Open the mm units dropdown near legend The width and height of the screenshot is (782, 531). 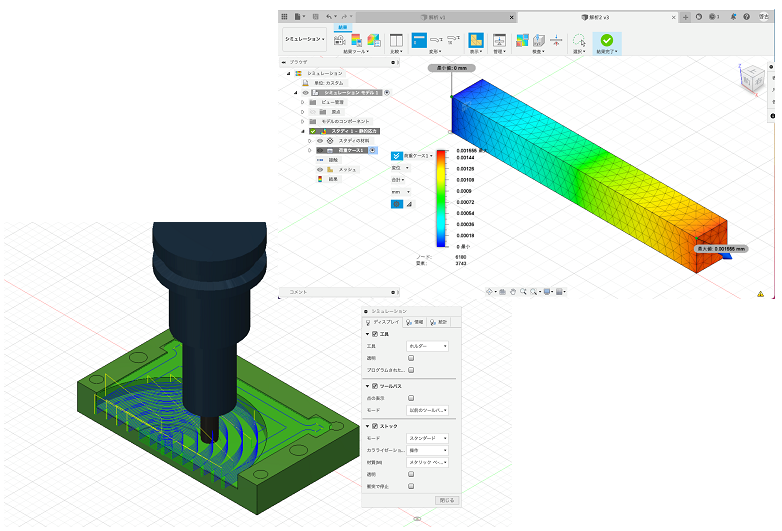[x=400, y=192]
